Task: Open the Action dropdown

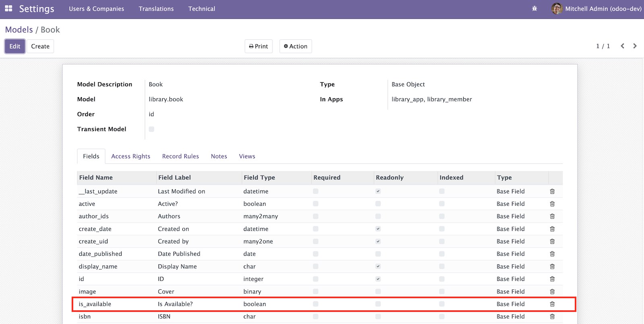Action: pyautogui.click(x=295, y=46)
